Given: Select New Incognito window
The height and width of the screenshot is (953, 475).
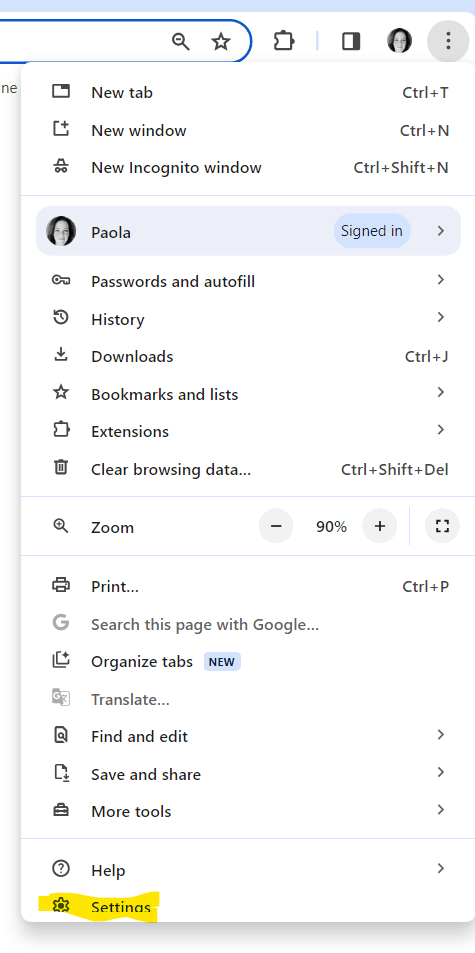Looking at the screenshot, I should tap(248, 168).
